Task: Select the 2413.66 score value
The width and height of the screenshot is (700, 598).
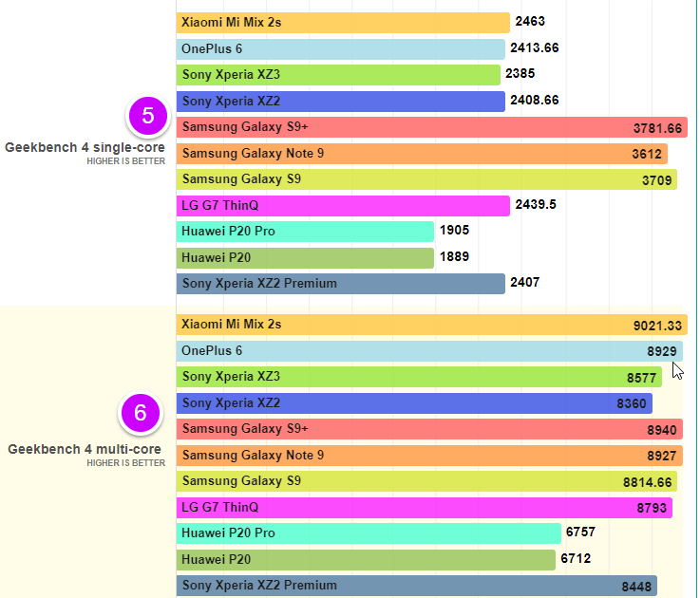Action: (535, 47)
